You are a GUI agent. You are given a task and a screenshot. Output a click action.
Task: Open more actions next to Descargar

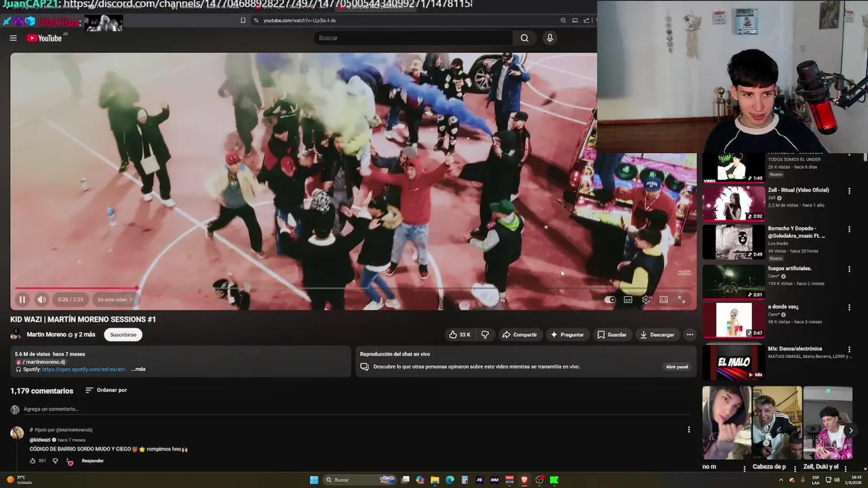coord(690,335)
